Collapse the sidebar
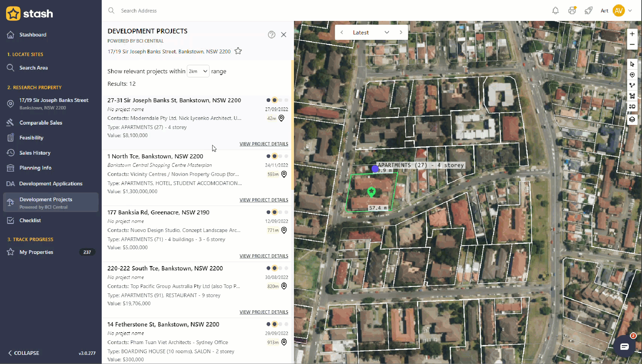 (x=24, y=353)
